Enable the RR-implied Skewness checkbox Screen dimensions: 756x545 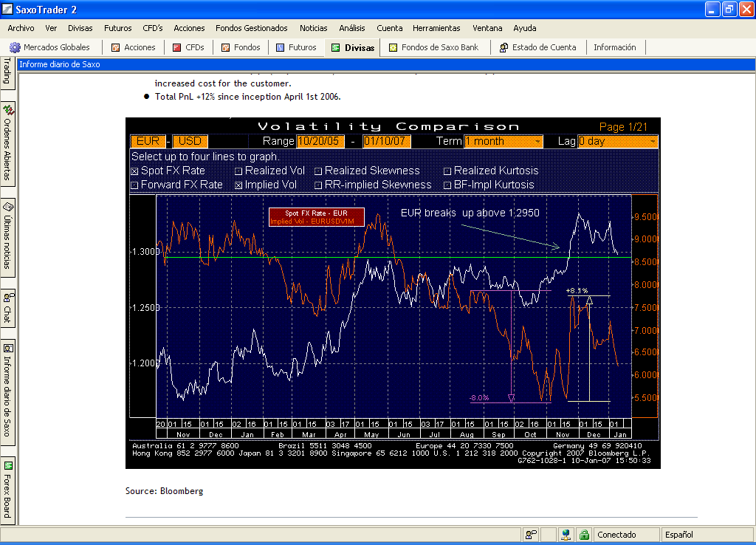click(318, 185)
